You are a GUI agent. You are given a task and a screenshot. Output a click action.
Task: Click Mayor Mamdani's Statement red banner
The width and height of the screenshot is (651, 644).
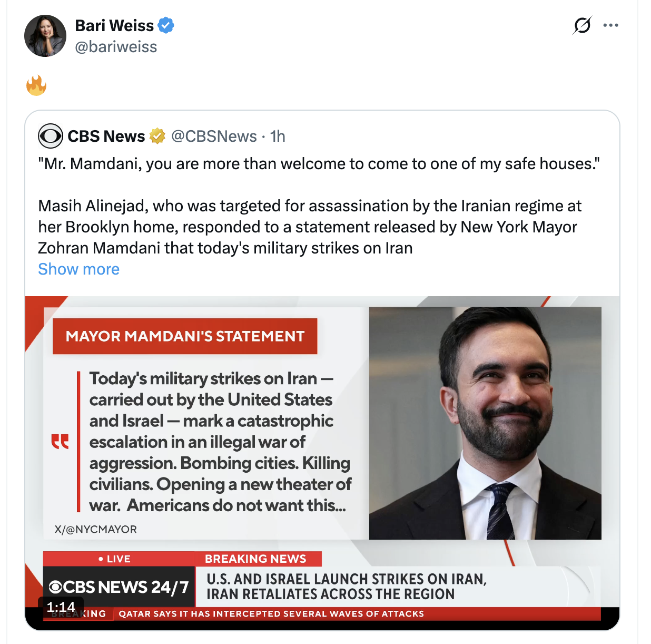click(185, 336)
